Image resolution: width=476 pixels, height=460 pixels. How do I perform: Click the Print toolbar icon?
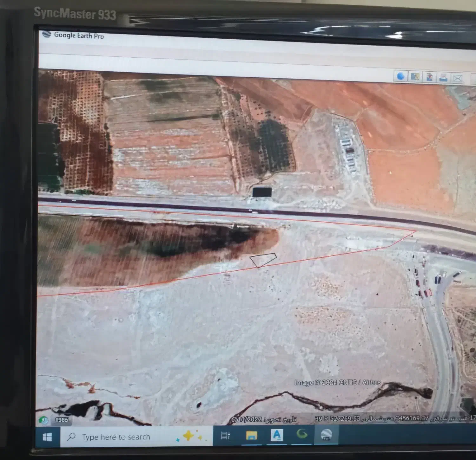click(443, 77)
